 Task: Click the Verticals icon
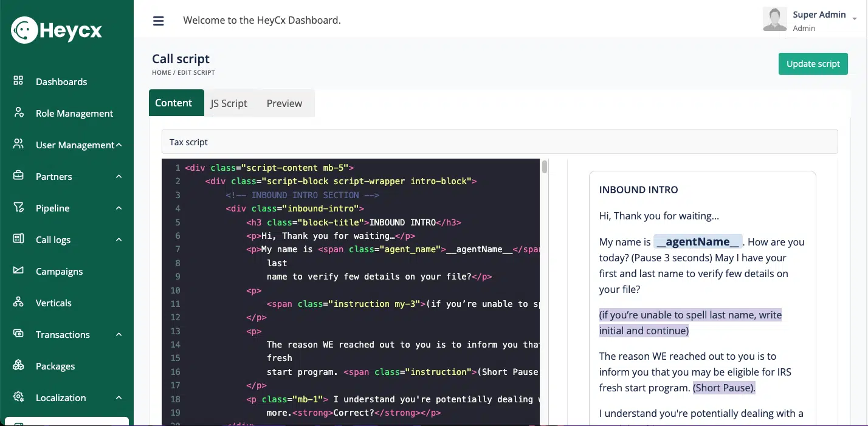pyautogui.click(x=18, y=302)
